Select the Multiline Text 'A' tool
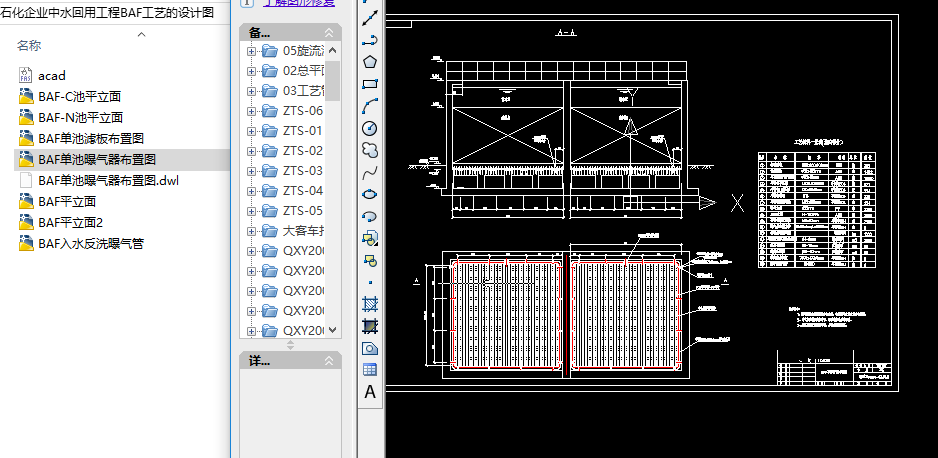Image resolution: width=938 pixels, height=458 pixels. (x=369, y=391)
